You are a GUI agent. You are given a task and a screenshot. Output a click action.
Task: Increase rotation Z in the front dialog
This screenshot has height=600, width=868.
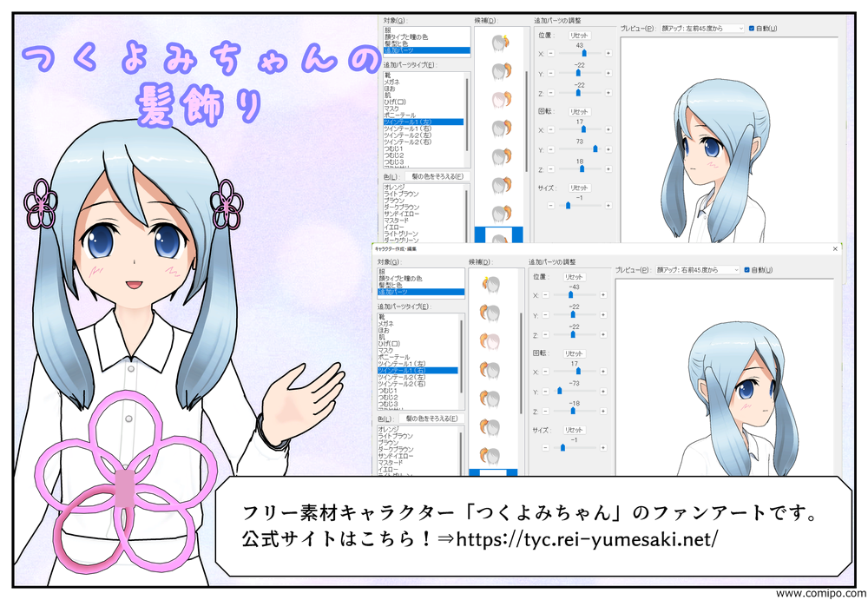point(603,411)
